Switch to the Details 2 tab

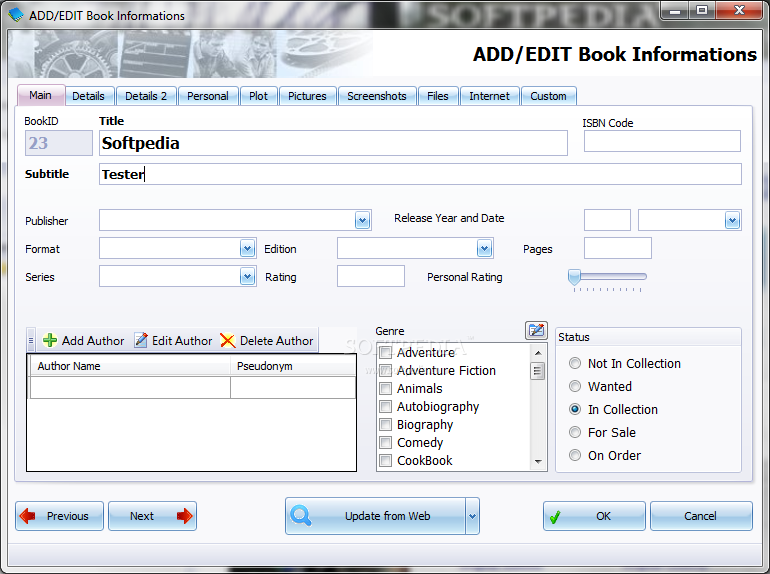[x=146, y=96]
